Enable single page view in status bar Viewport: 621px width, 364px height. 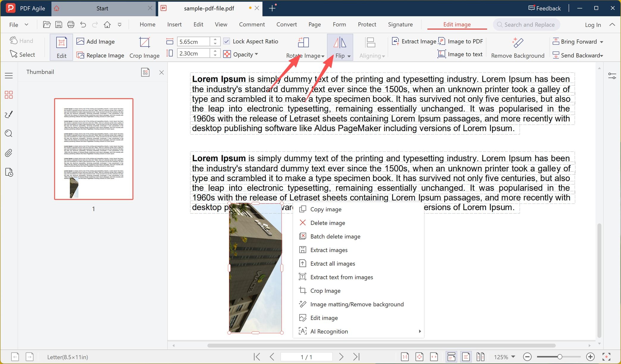coord(466,357)
